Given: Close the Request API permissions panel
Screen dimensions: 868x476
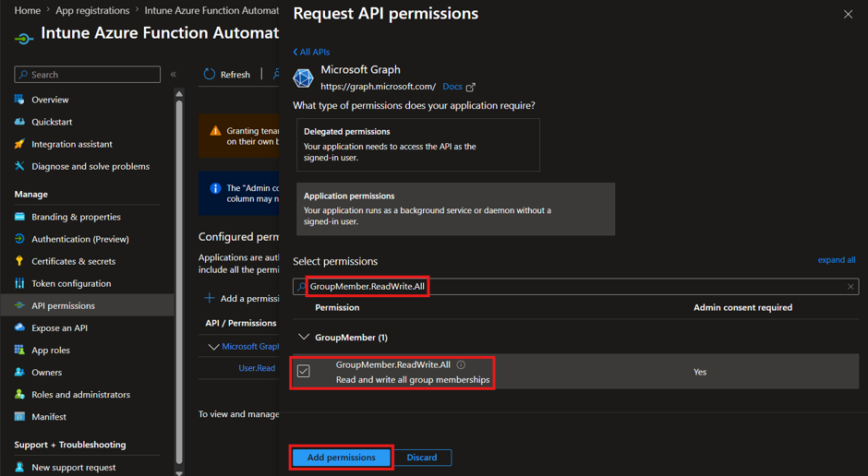Looking at the screenshot, I should pyautogui.click(x=848, y=15).
